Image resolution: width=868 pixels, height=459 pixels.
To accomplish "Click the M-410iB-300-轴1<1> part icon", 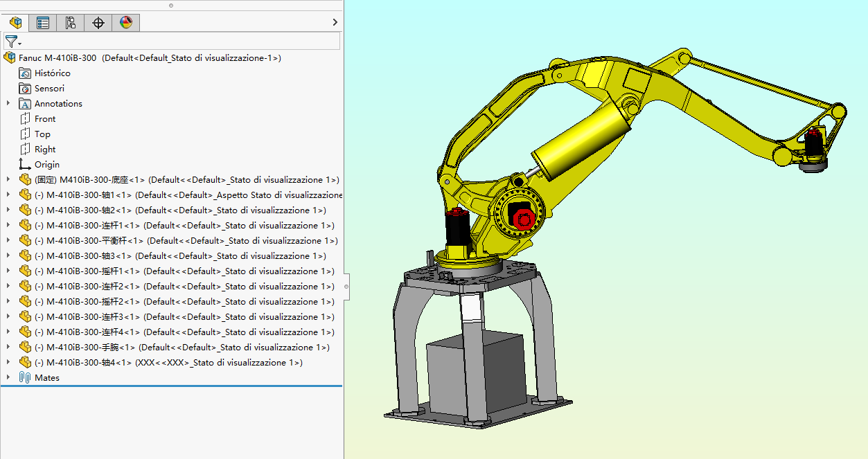I will 25,195.
